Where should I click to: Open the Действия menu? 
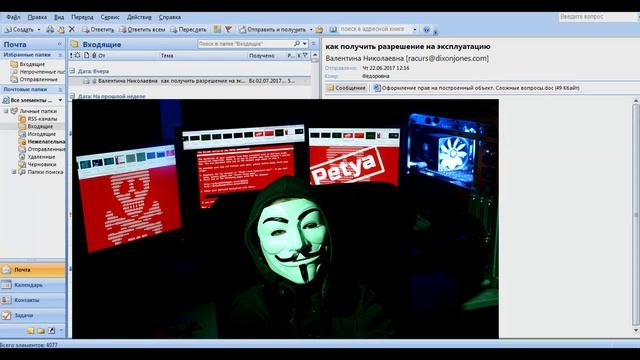tap(139, 17)
